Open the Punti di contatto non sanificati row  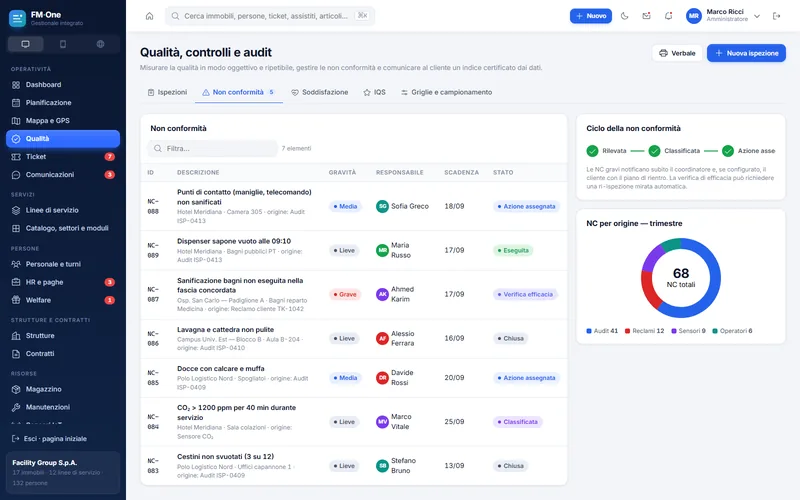tap(354, 206)
